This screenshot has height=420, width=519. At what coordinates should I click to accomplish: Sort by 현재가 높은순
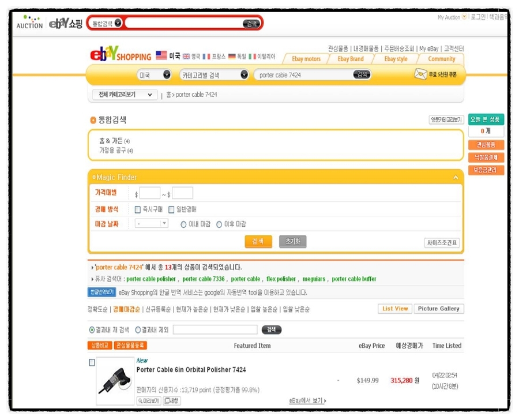192,309
